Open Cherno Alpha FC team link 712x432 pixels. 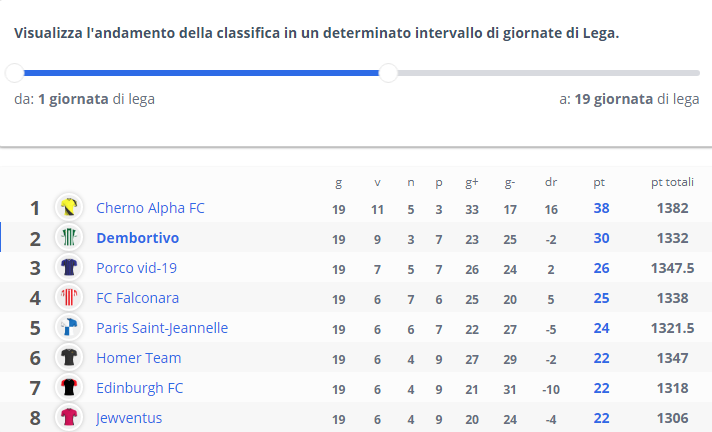pyautogui.click(x=150, y=208)
